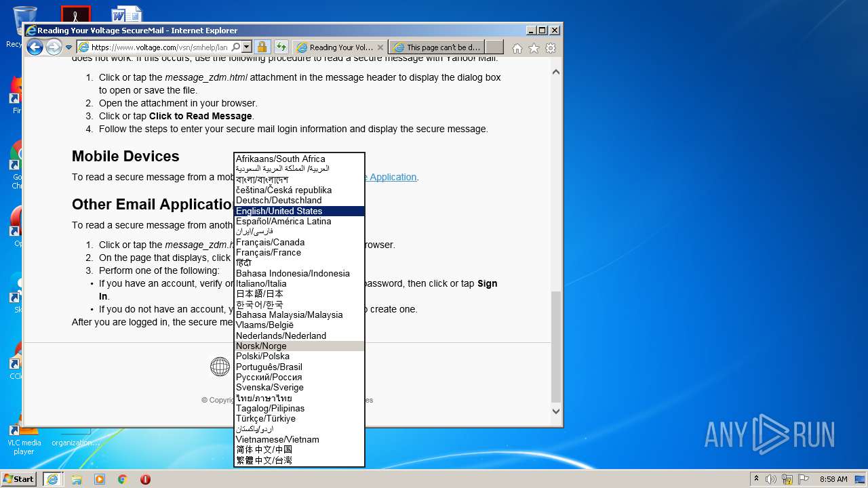The height and width of the screenshot is (488, 868).
Task: Click the security lock icon
Action: [x=262, y=47]
